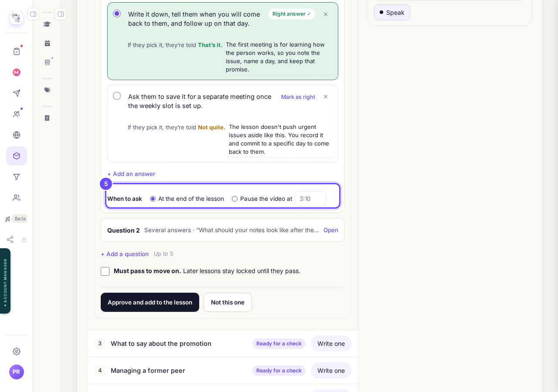Open the paper plane send icon
558x392 pixels.
[x=17, y=93]
